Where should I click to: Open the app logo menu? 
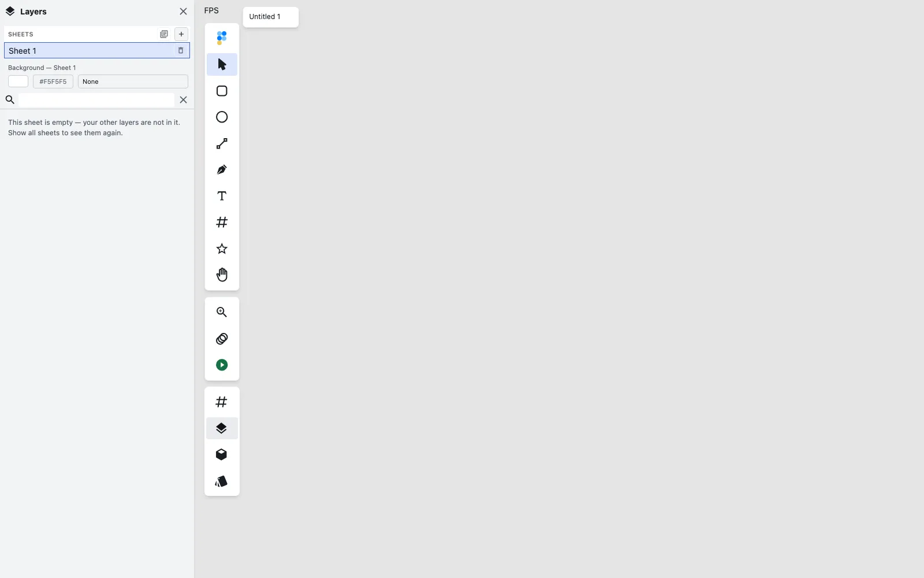(x=222, y=38)
